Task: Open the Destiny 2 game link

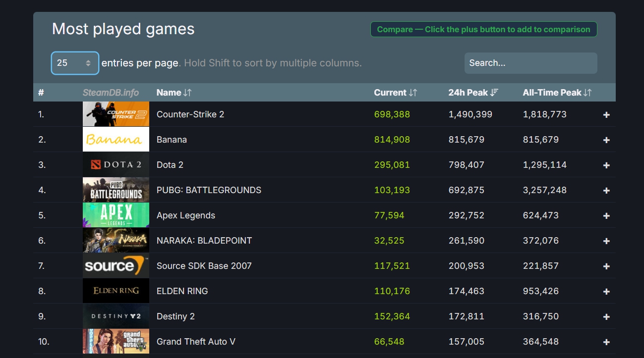Action: (x=176, y=316)
